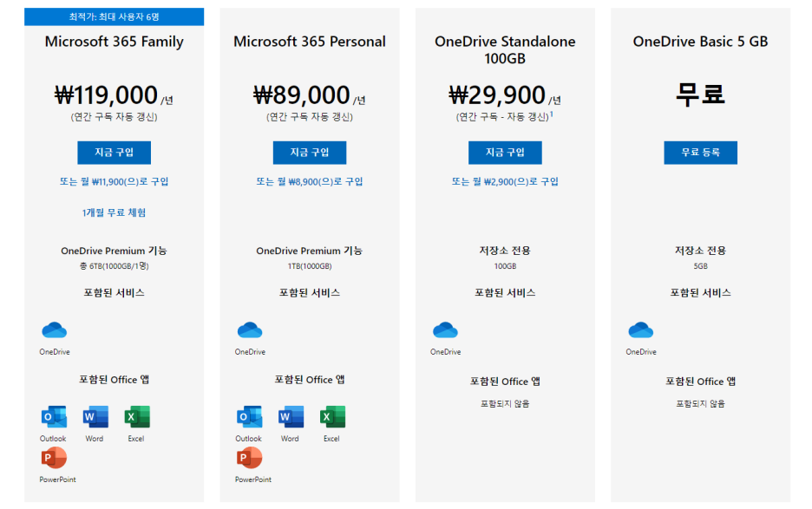The height and width of the screenshot is (509, 812).
Task: Click 포함된 Office 앱 heading in Basic plan
Action: (700, 382)
